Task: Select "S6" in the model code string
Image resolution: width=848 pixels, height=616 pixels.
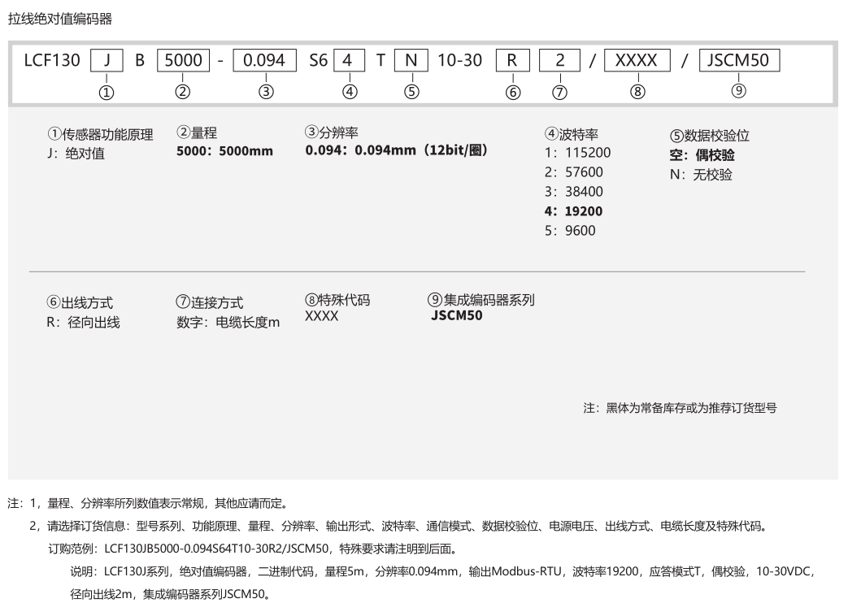Action: point(319,60)
